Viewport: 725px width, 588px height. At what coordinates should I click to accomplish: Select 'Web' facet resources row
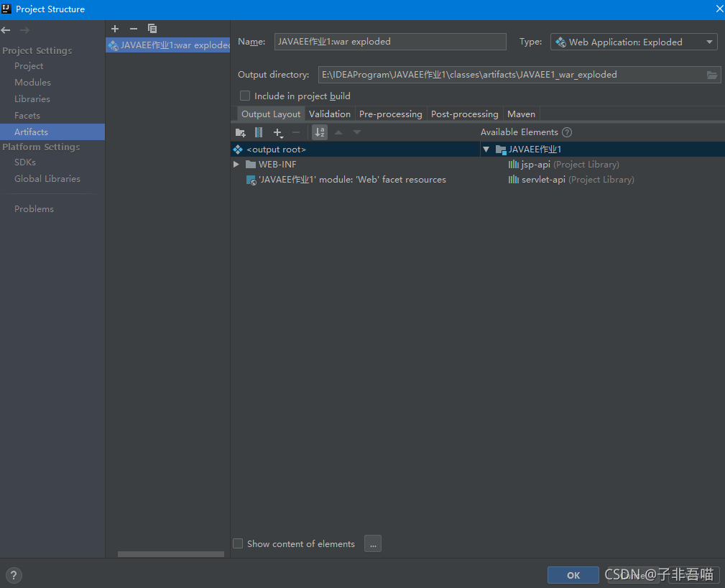355,180
